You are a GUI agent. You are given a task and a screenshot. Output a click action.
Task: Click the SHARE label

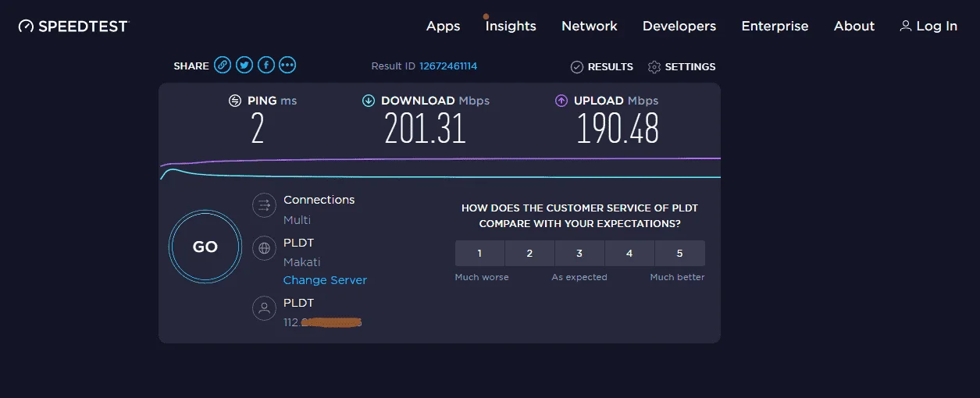(191, 66)
